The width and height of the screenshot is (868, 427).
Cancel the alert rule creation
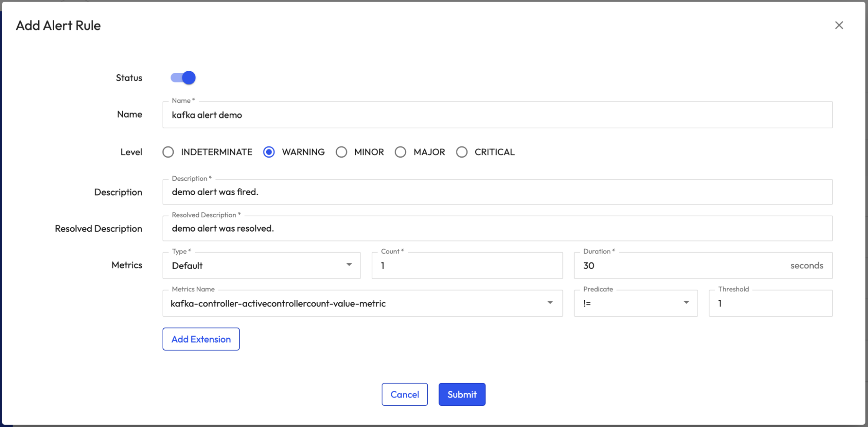click(x=404, y=394)
